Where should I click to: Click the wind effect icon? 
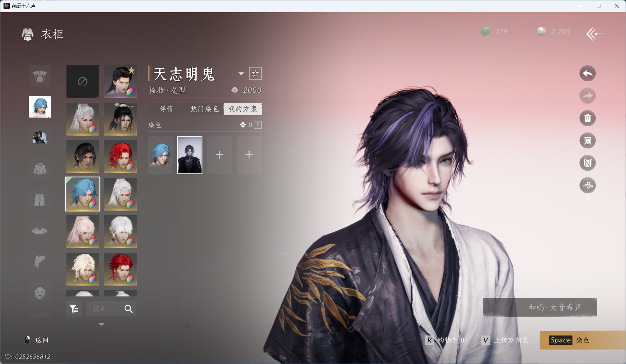(x=587, y=186)
